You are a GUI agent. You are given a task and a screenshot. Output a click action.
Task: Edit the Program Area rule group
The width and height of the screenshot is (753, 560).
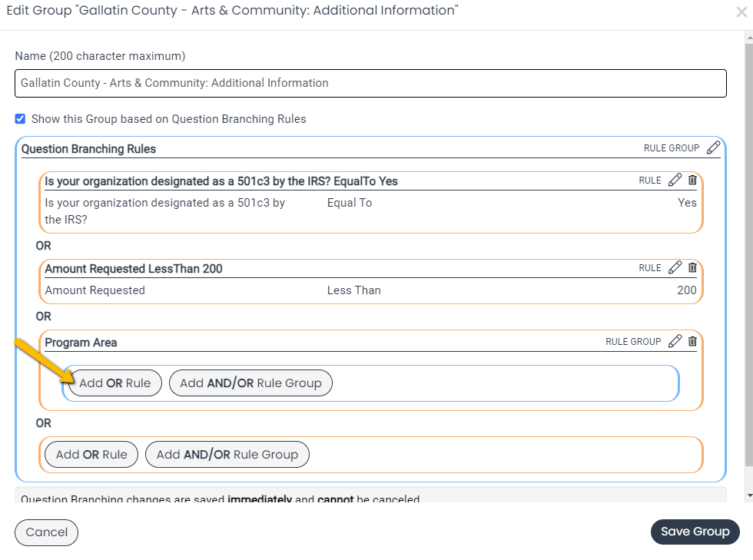tap(675, 341)
